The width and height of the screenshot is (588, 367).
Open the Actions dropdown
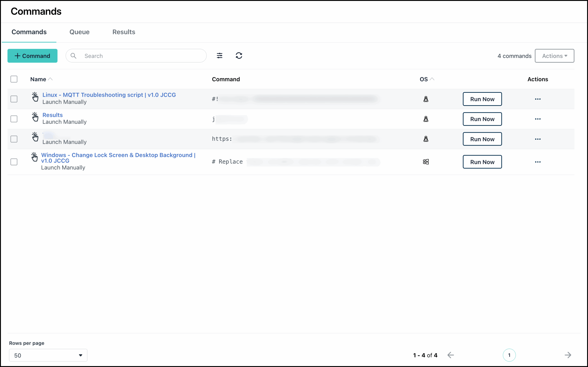[x=554, y=56]
